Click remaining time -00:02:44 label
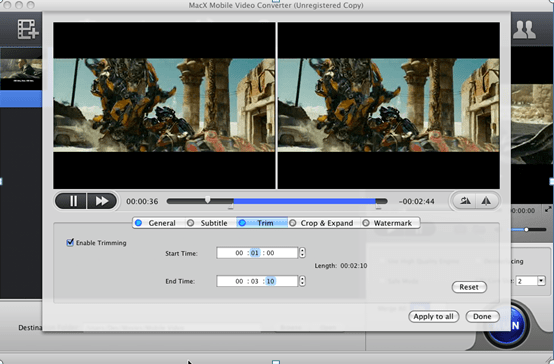The height and width of the screenshot is (364, 554). (x=417, y=201)
